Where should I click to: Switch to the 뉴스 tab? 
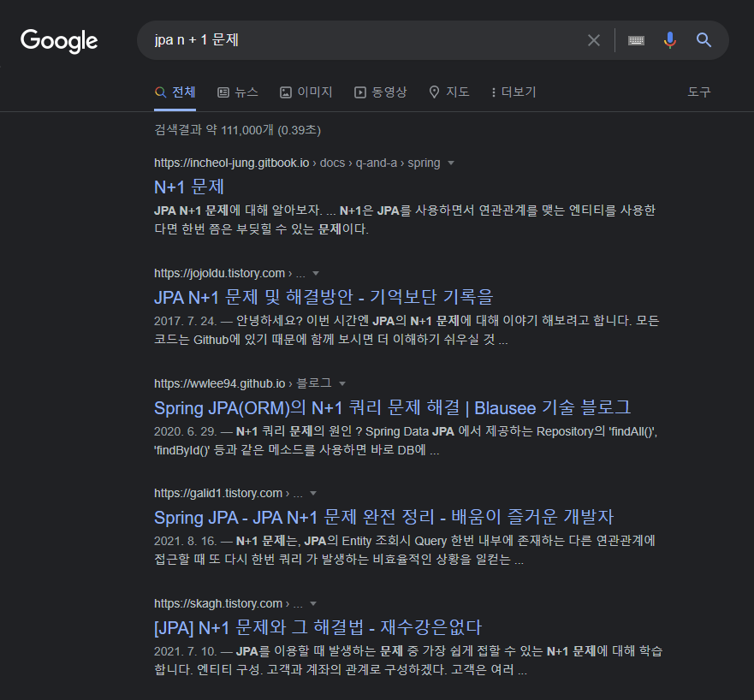(x=238, y=92)
